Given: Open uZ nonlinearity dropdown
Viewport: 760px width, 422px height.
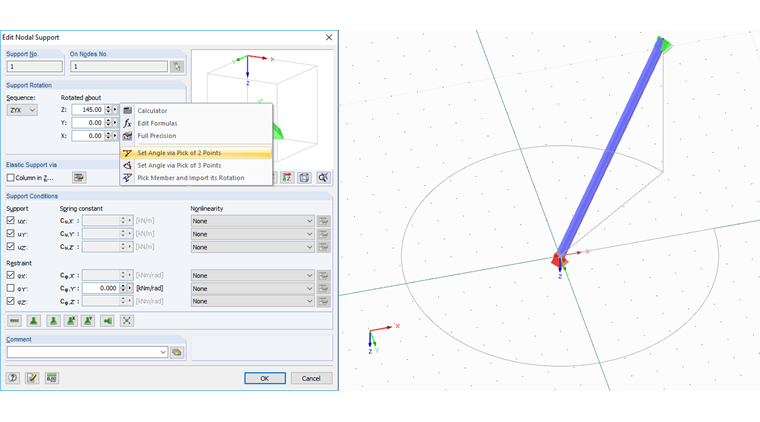Looking at the screenshot, I should pyautogui.click(x=253, y=247).
